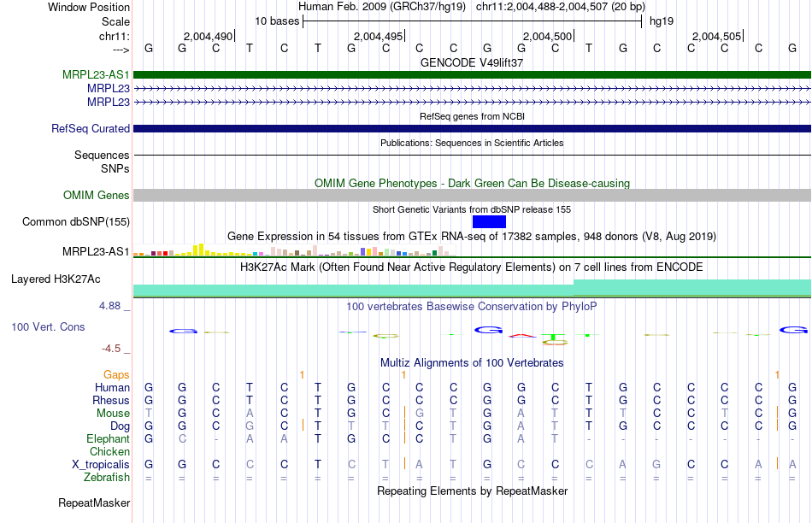Click the -4.5 PhyloP lower limit value
Screen dimensions: 812x523
coord(111,349)
